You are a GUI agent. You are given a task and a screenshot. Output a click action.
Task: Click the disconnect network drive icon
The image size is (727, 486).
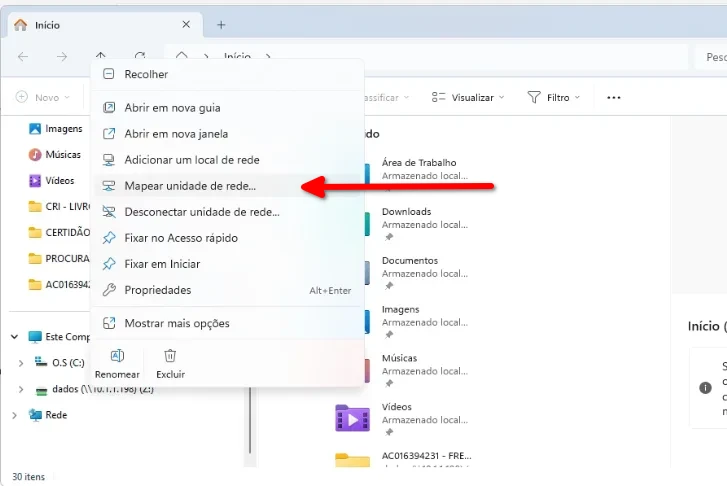click(108, 212)
